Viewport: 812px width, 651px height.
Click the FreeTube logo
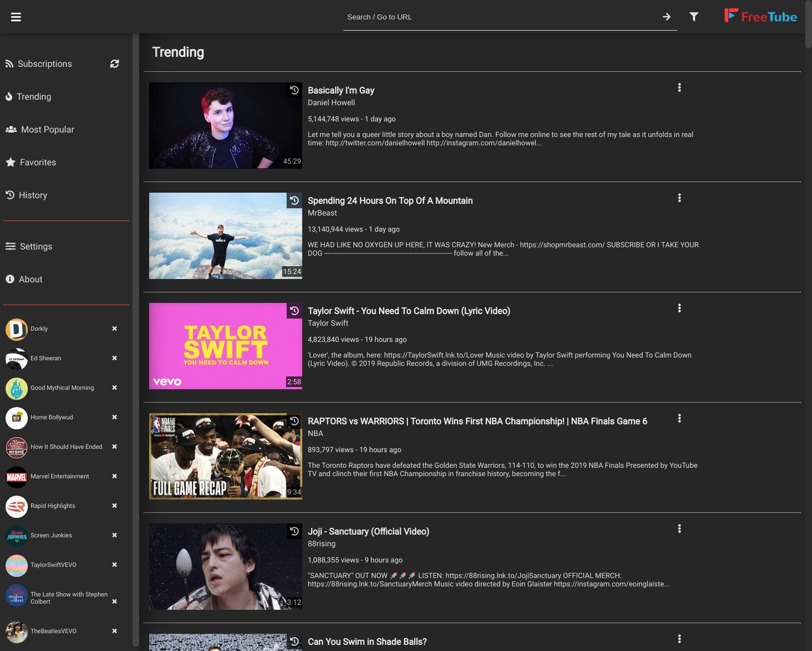[760, 16]
